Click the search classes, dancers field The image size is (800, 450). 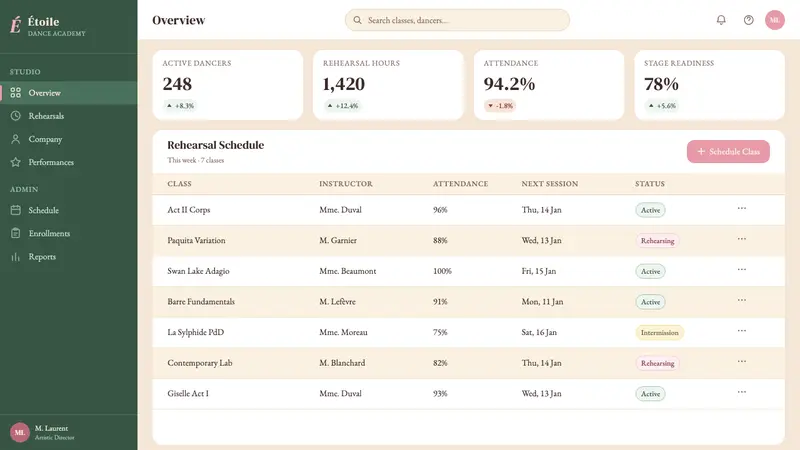[457, 20]
